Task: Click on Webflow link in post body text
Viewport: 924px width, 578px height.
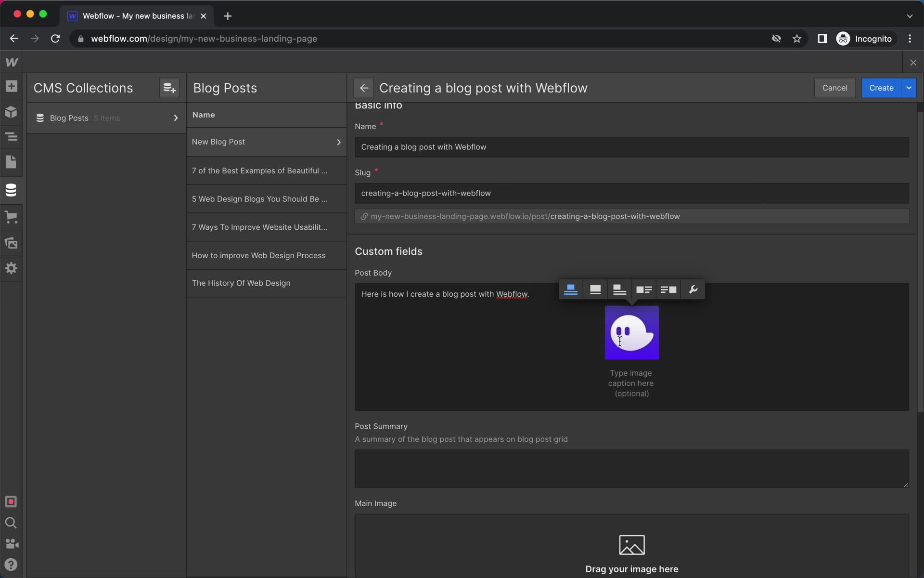Action: [512, 294]
